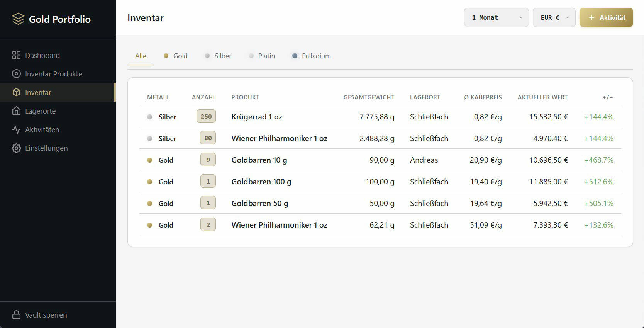Click the Inventar Produkte circle icon
Viewport: 644px width, 328px height.
[x=16, y=74]
